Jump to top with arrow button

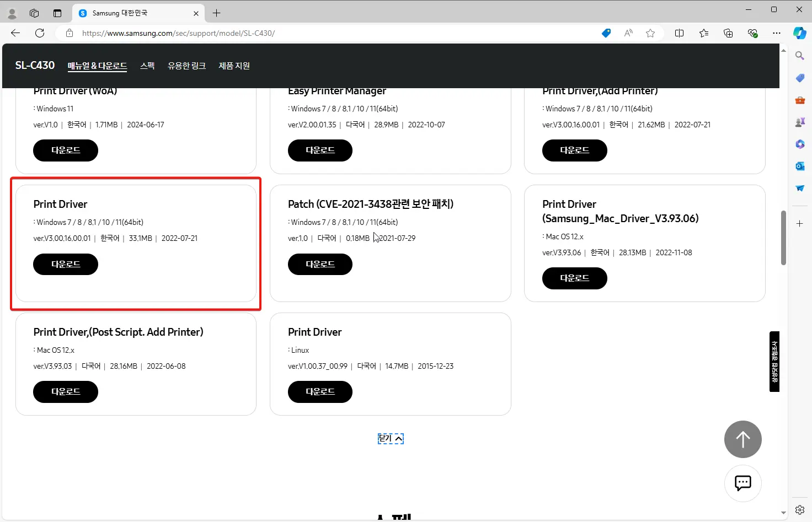tap(743, 439)
